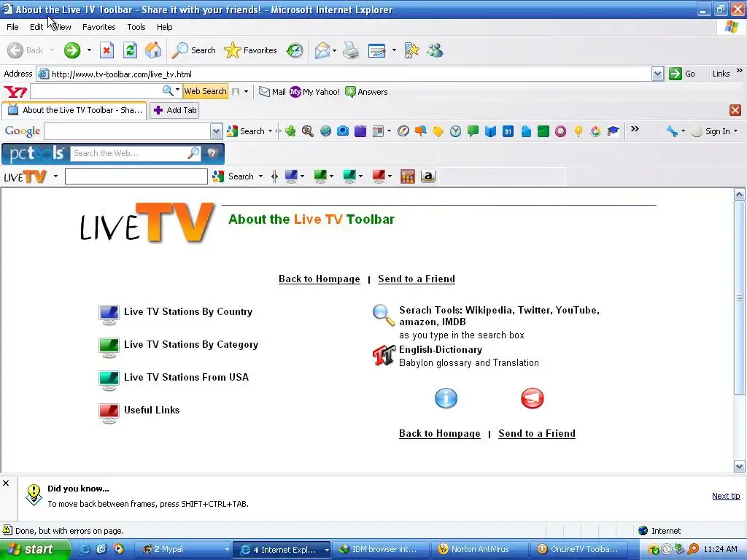Click the clock icon on Google toolbar
The height and width of the screenshot is (560, 747).
[455, 131]
